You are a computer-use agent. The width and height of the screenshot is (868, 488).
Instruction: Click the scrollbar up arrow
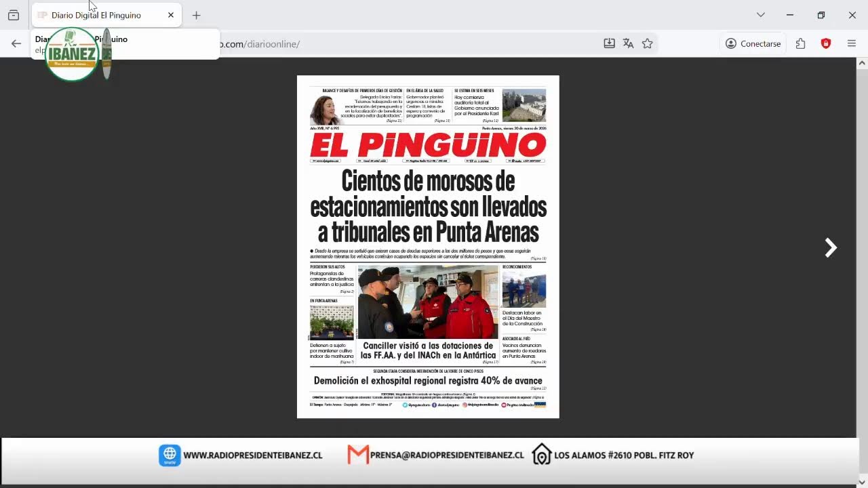(x=862, y=63)
